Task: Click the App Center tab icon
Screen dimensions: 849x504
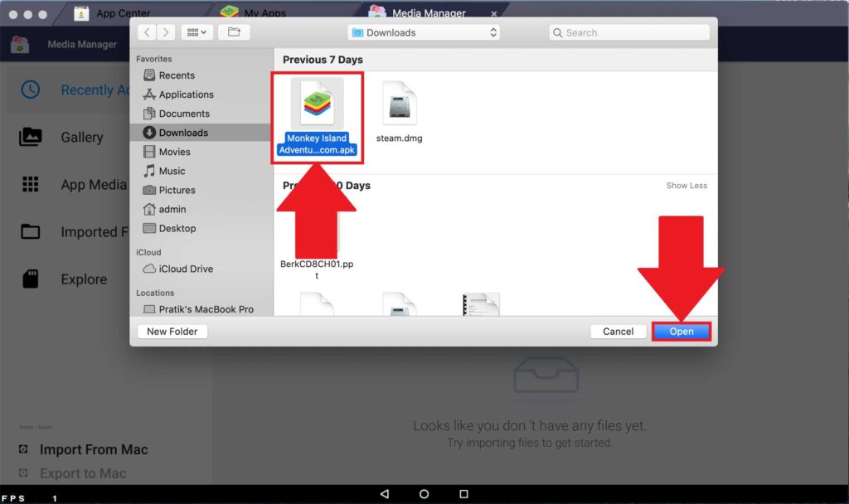Action: point(81,13)
